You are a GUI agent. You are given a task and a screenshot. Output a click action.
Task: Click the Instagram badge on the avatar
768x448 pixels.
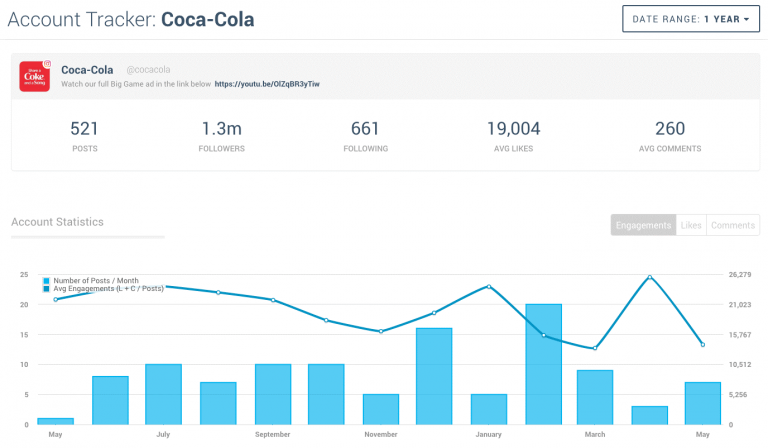(46, 65)
